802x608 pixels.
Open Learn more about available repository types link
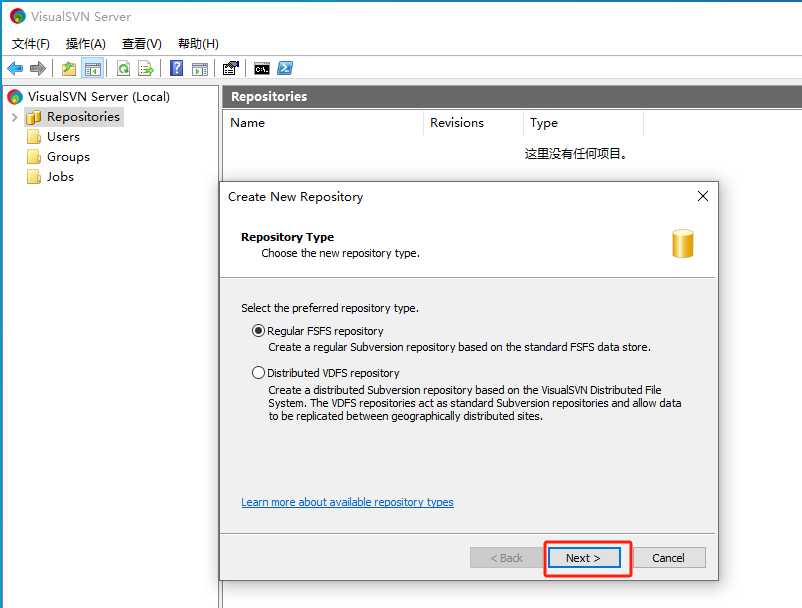pos(347,502)
